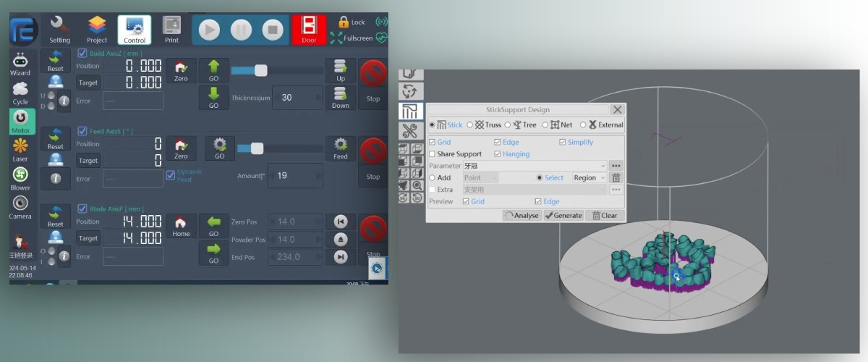Click the Camera sidebar icon
This screenshot has height=362, width=868.
[20, 207]
